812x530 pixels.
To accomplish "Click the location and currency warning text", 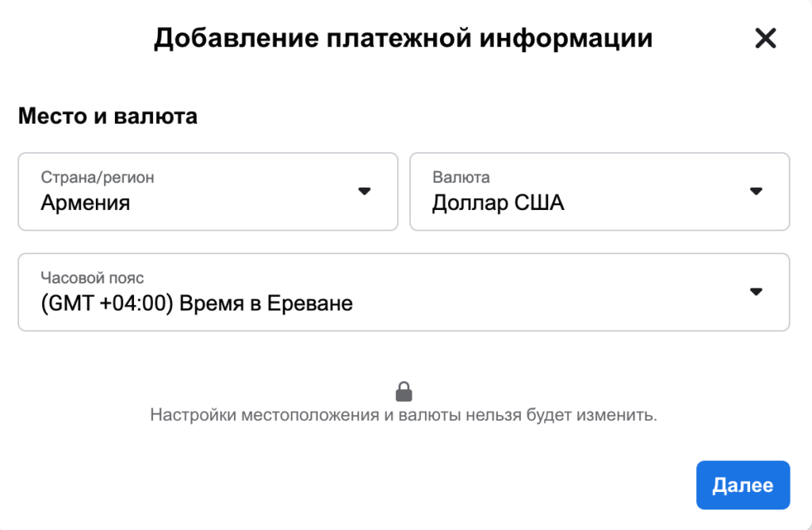I will [404, 414].
